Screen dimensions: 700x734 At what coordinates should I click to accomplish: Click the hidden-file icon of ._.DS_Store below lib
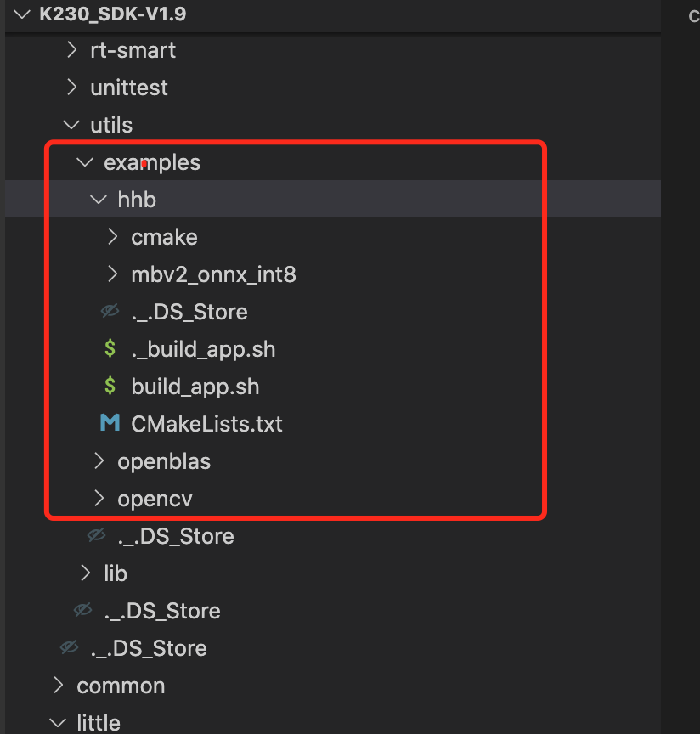coord(82,611)
